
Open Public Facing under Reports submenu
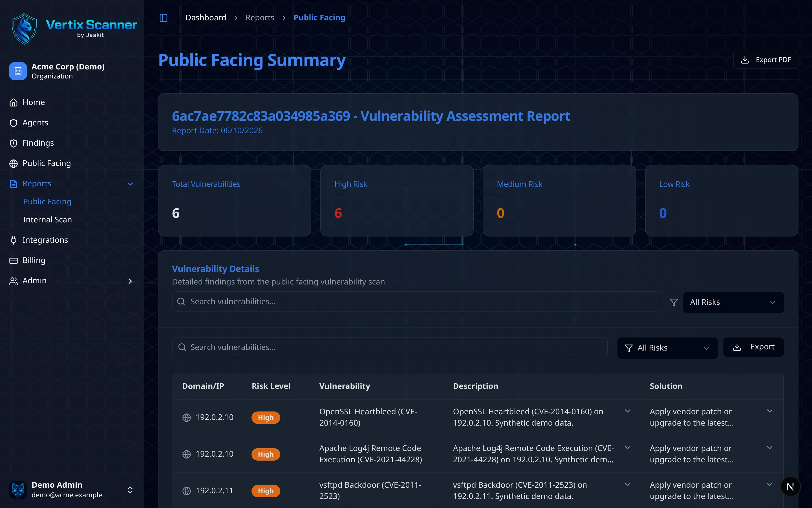[x=47, y=202]
